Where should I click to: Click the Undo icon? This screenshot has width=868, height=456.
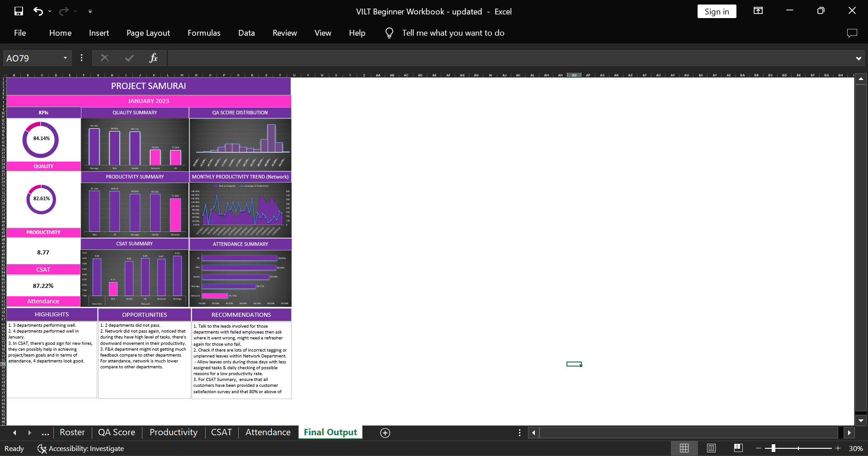pos(38,11)
